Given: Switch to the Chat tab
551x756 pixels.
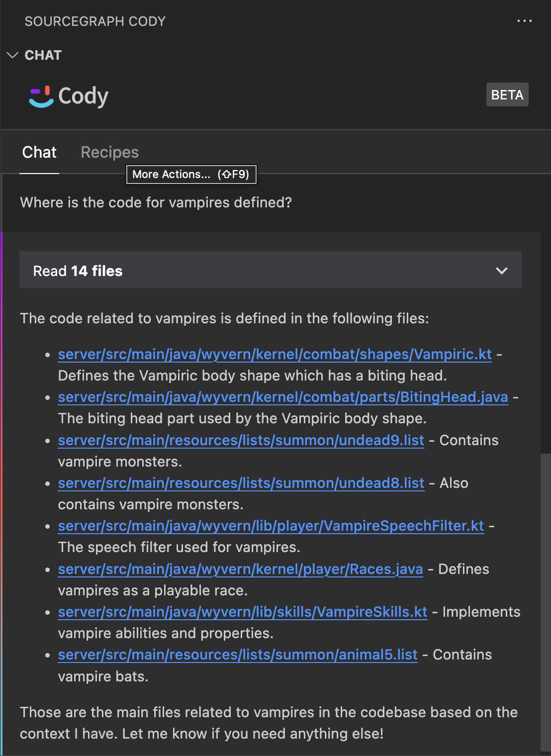Looking at the screenshot, I should pyautogui.click(x=39, y=152).
